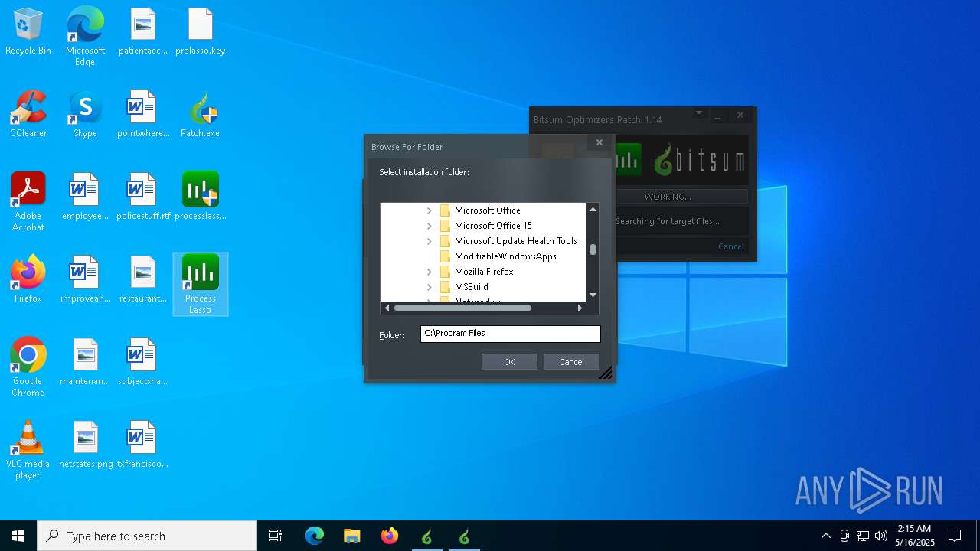Click horizontal scroll left arrow
The height and width of the screenshot is (551, 980).
pyautogui.click(x=387, y=308)
